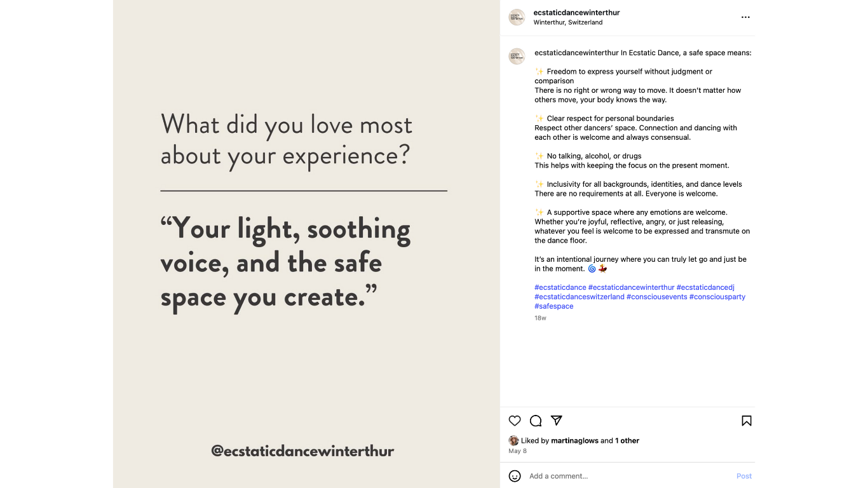Open the ecstaticdancewinterthur username in the header
The height and width of the screenshot is (488, 868).
pyautogui.click(x=576, y=13)
